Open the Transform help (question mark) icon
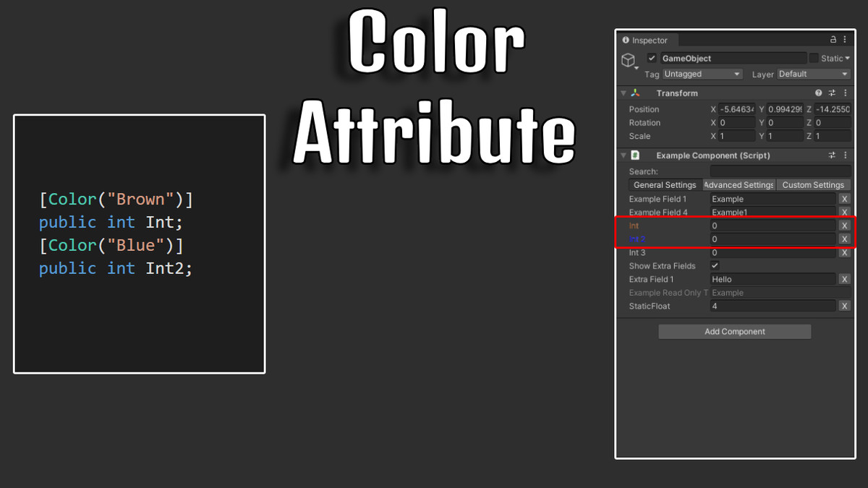This screenshot has width=868, height=488. point(818,93)
